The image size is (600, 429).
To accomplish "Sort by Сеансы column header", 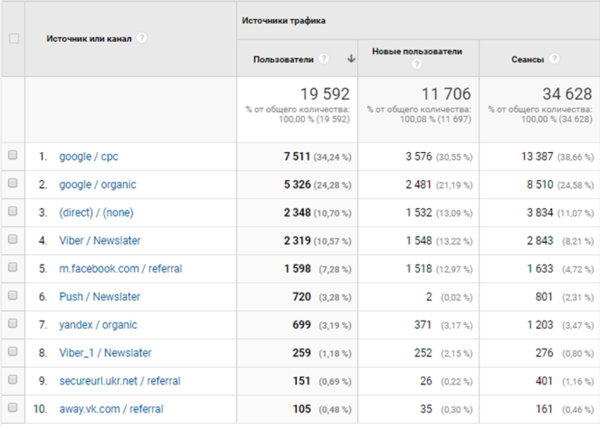I will click(527, 59).
